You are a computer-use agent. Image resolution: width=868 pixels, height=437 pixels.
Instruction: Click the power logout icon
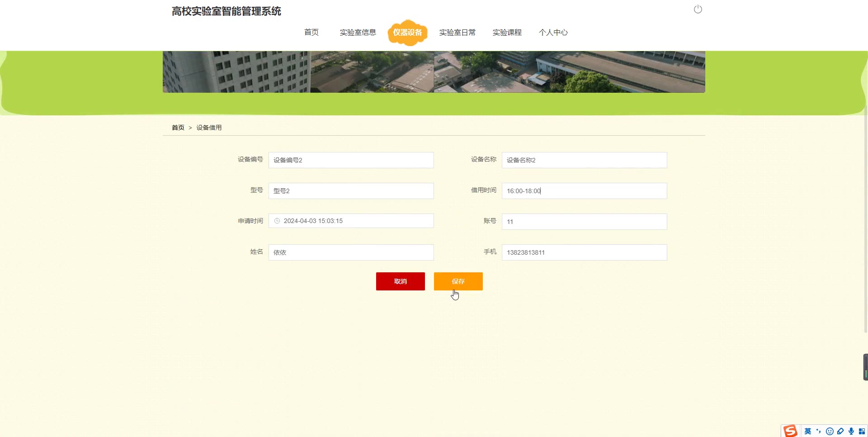pyautogui.click(x=698, y=9)
